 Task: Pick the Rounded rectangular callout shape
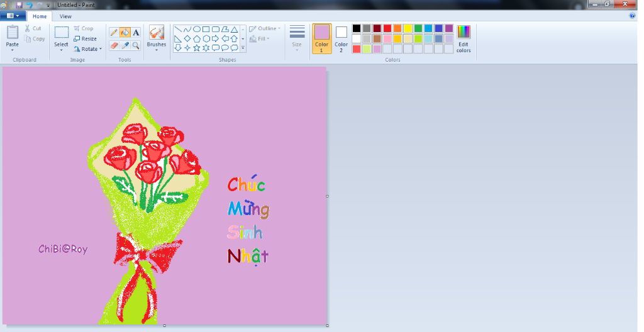pos(216,48)
